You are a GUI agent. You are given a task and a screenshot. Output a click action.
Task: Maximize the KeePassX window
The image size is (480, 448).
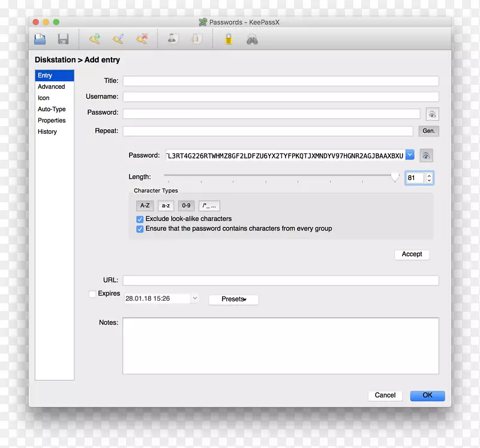[56, 22]
